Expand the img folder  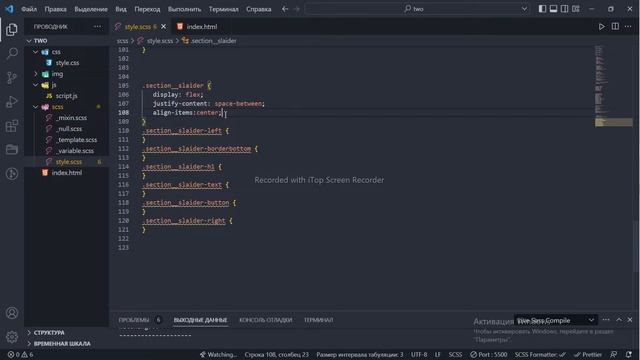click(36, 74)
